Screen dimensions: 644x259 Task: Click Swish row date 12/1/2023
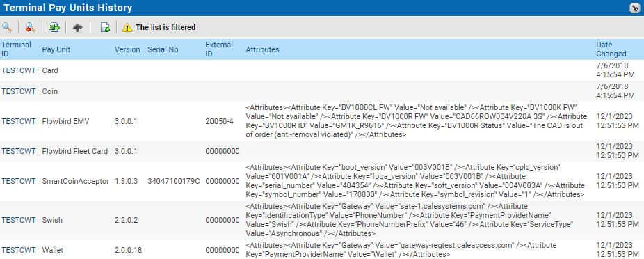(x=618, y=220)
